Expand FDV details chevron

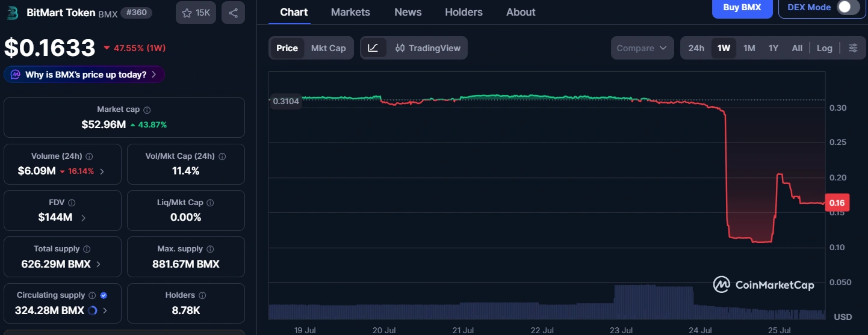83,218
